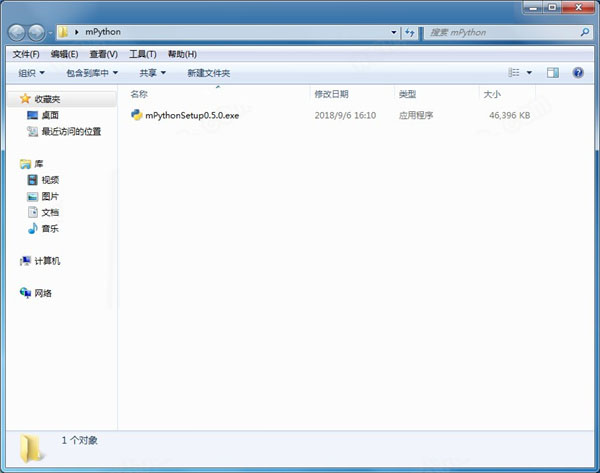Open 图片 library
This screenshot has height=473, width=600.
(50, 197)
